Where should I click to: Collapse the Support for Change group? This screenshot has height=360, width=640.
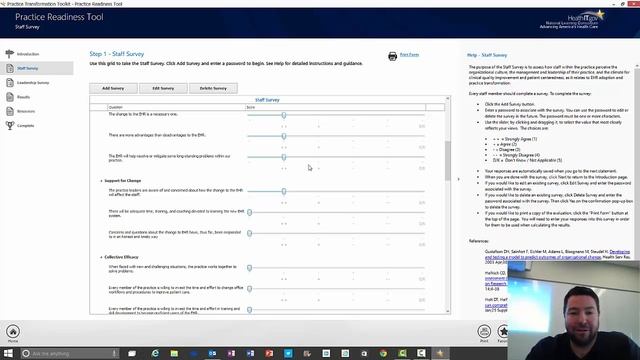[x=101, y=181]
